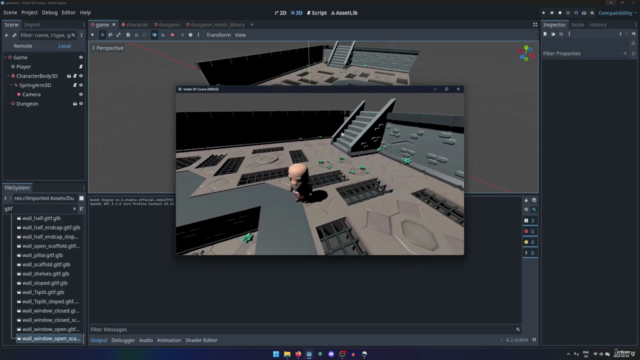This screenshot has height=360, width=640.
Task: Load existing resource in Inspector
Action: (x=553, y=34)
